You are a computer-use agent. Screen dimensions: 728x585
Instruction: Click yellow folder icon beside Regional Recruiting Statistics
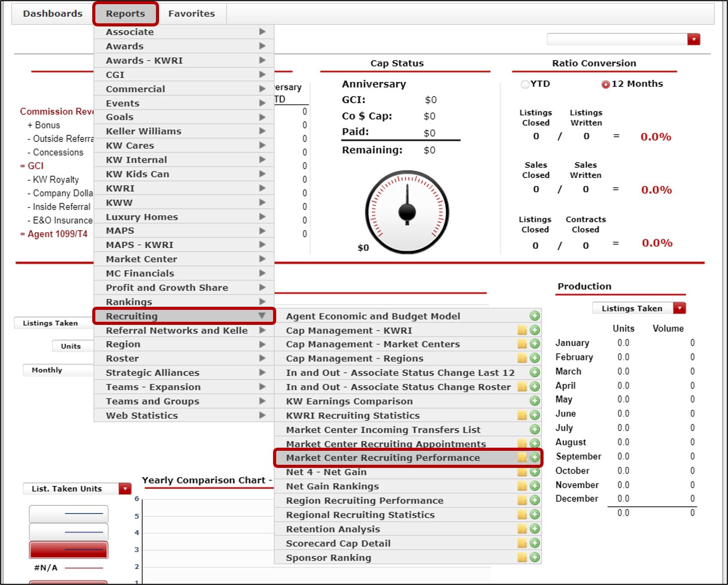pos(522,515)
